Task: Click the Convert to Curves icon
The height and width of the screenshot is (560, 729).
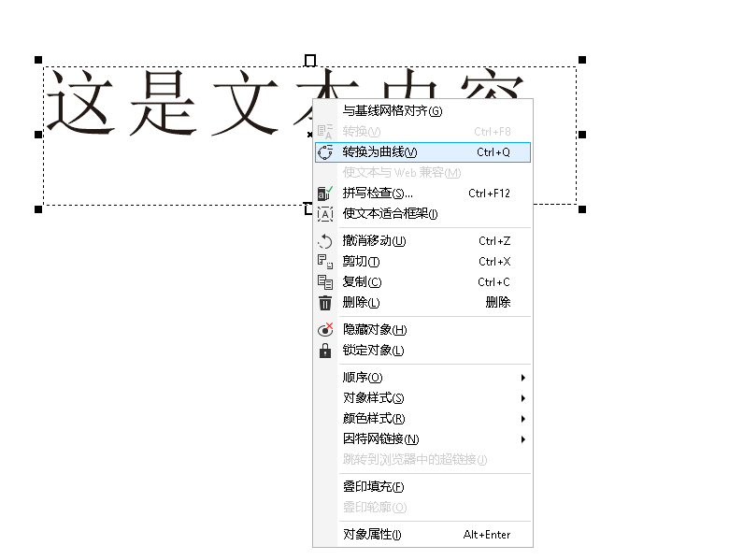Action: (325, 152)
